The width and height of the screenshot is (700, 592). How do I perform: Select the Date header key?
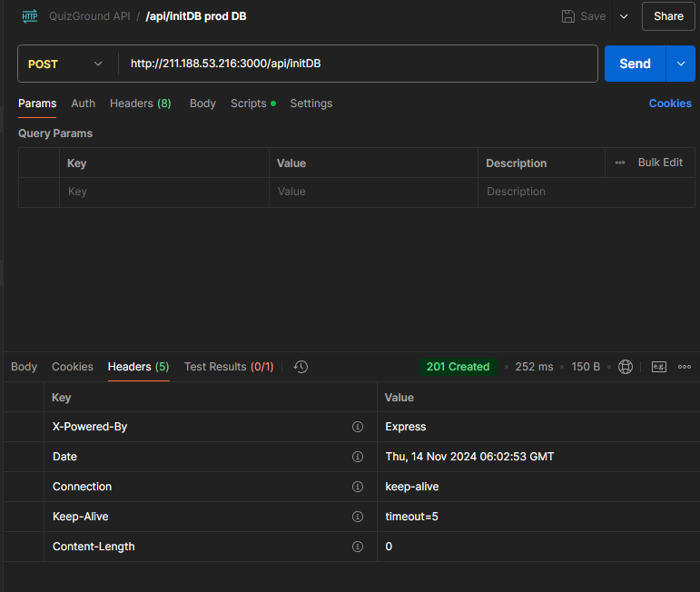pos(64,457)
